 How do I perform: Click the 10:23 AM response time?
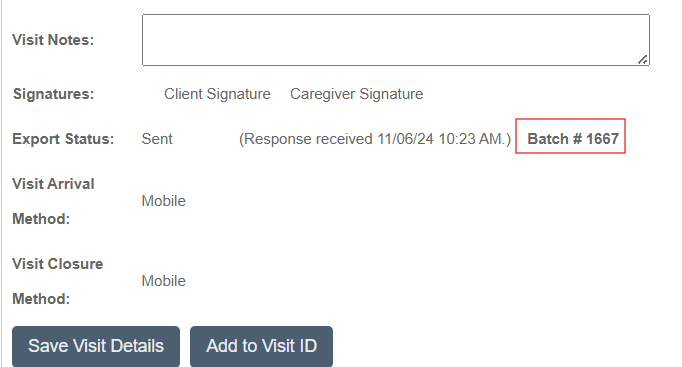(x=470, y=139)
